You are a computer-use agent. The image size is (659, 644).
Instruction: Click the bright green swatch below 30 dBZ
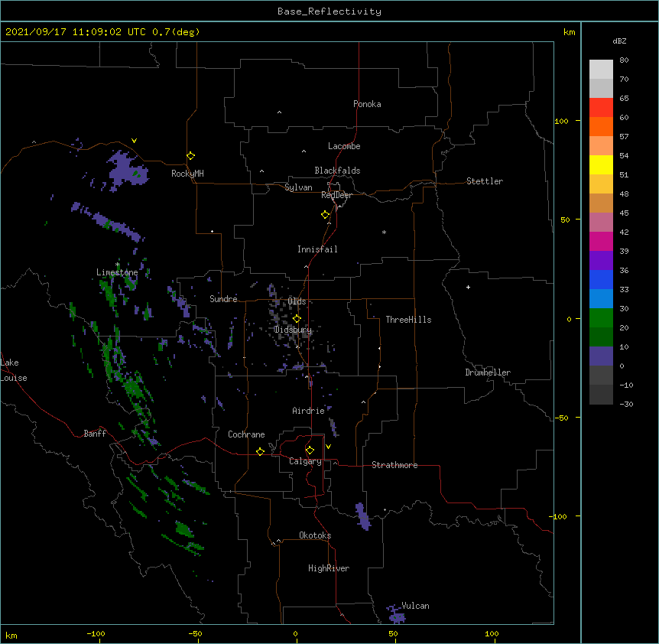pos(601,318)
